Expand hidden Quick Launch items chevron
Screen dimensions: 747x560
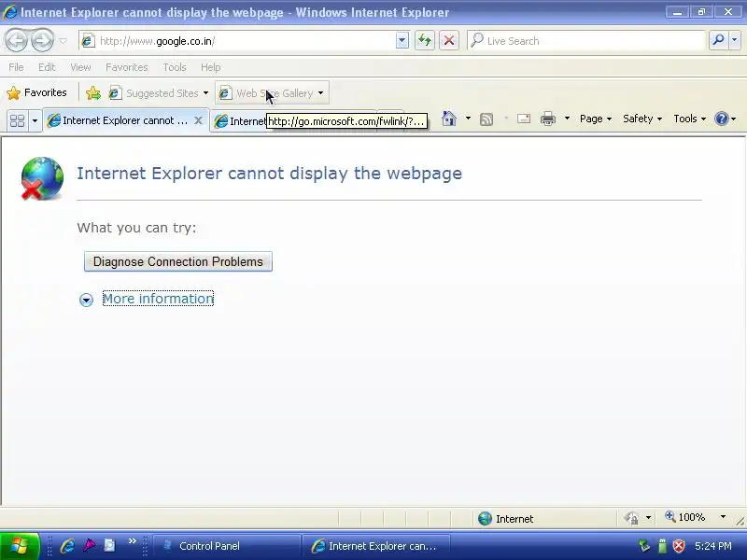coord(132,540)
